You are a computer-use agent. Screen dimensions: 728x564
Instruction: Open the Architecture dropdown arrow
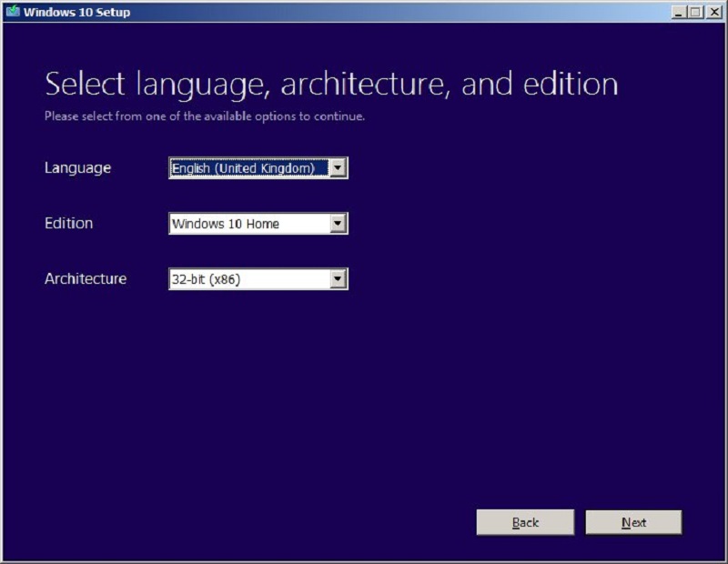point(338,279)
